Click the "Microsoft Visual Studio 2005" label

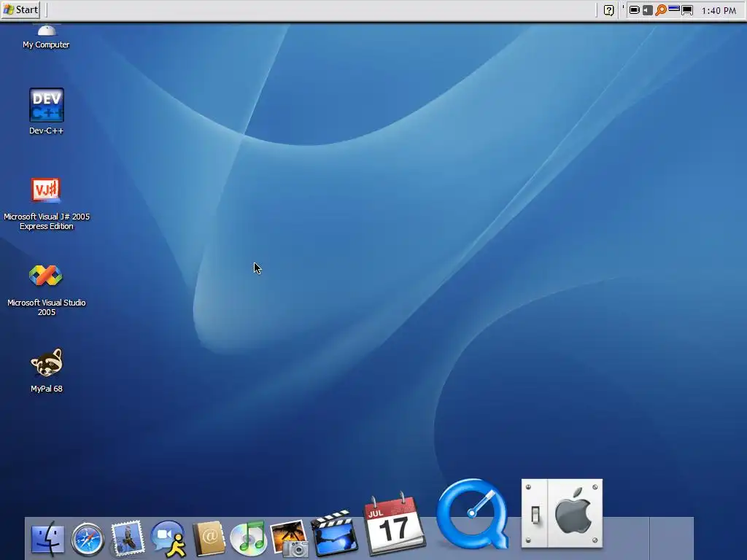46,307
